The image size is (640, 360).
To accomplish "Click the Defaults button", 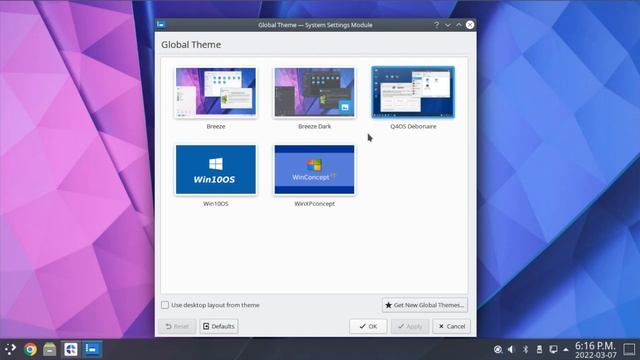I will (219, 326).
